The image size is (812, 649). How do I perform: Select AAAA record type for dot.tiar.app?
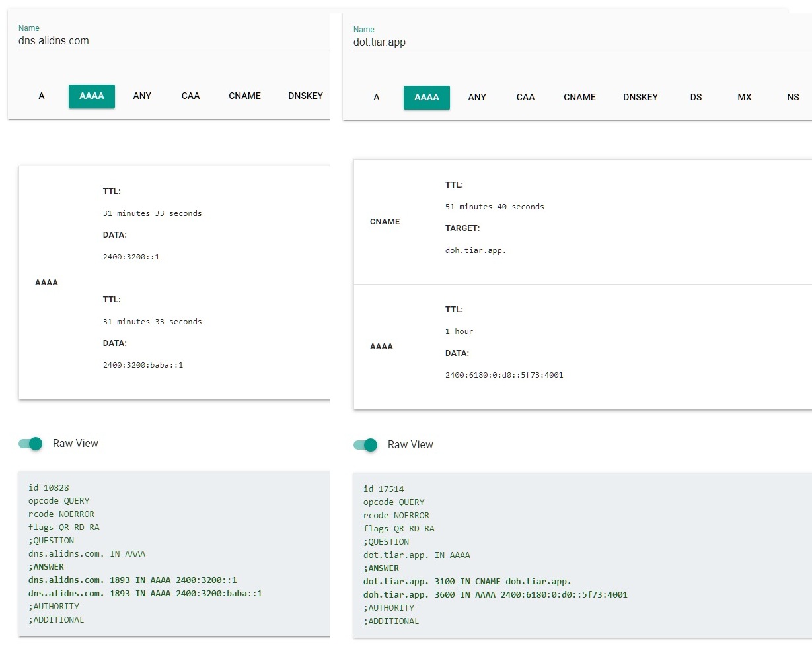[427, 98]
